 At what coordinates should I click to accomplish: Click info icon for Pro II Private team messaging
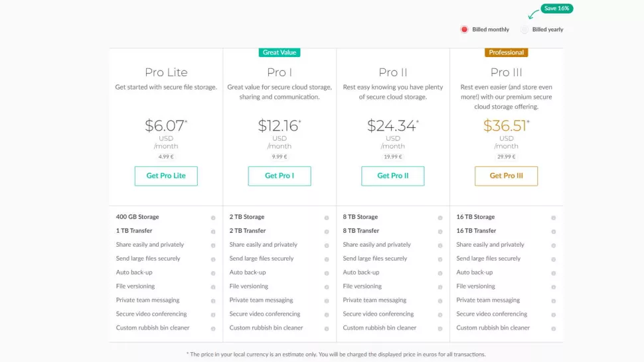[x=440, y=301]
